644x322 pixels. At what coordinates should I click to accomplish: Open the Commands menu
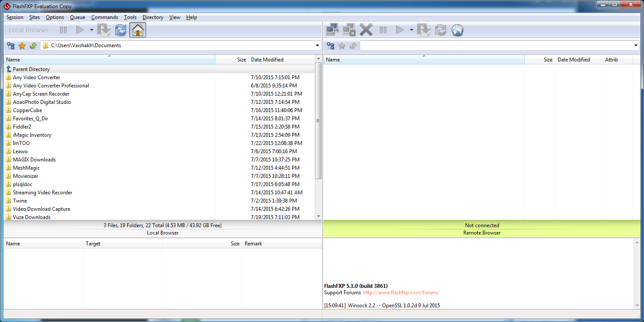tap(105, 17)
